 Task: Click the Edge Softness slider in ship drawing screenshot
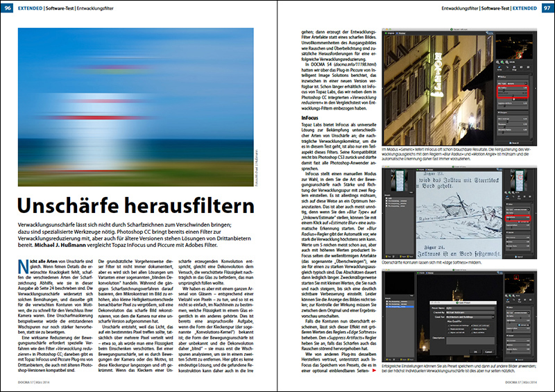pyautogui.click(x=518, y=219)
